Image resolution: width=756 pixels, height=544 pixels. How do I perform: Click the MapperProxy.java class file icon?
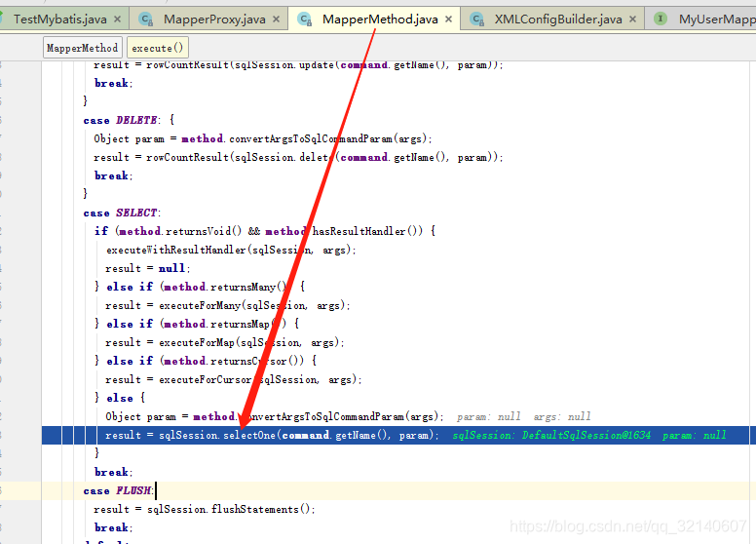145,19
